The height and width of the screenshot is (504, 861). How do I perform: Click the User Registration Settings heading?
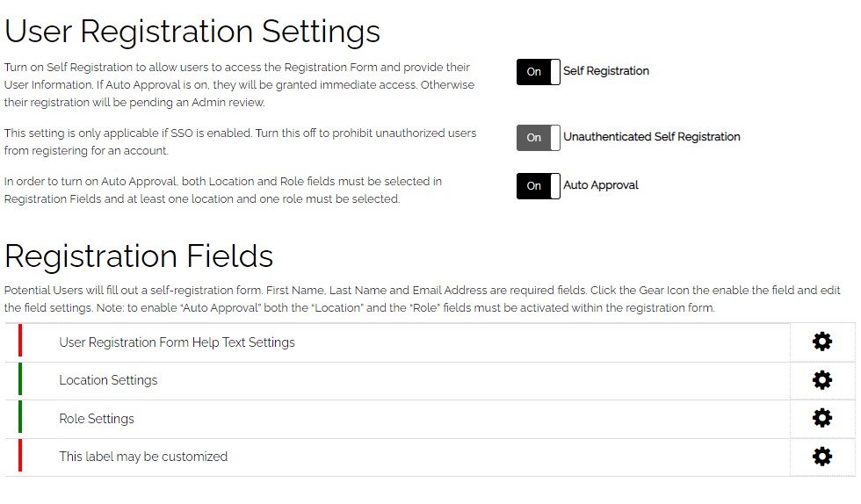(x=192, y=32)
